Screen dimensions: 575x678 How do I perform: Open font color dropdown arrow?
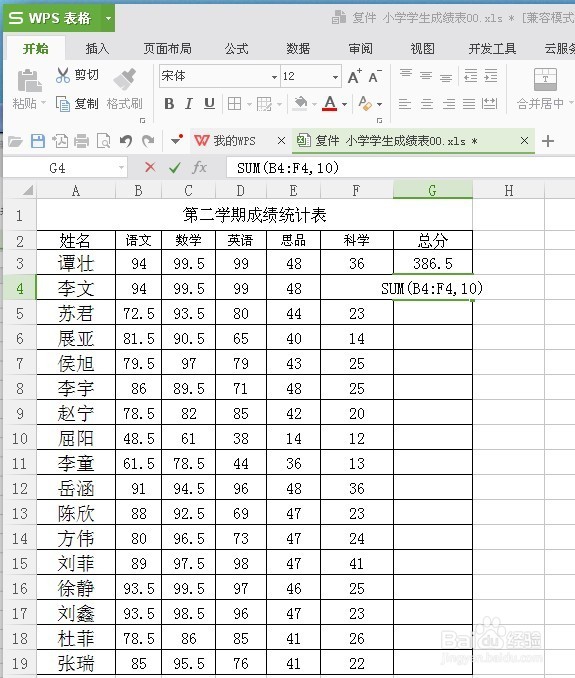tap(345, 104)
